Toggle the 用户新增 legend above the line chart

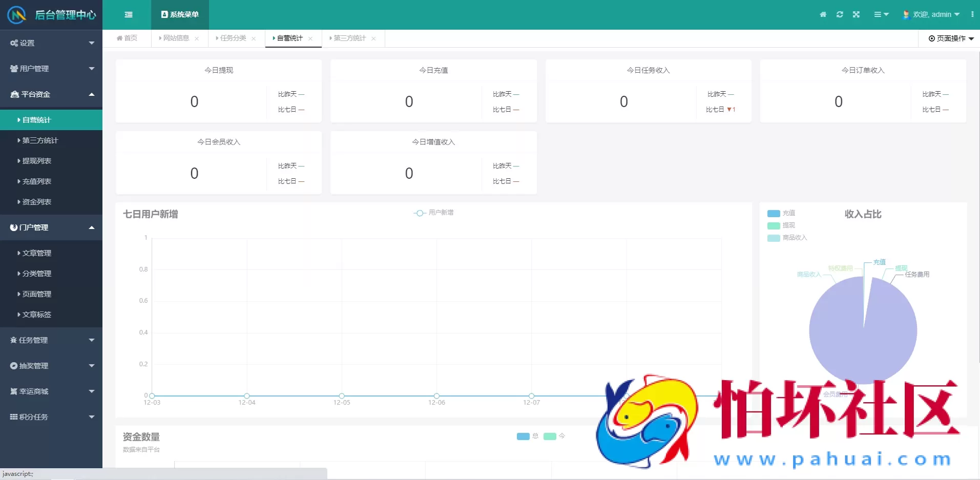pyautogui.click(x=433, y=213)
